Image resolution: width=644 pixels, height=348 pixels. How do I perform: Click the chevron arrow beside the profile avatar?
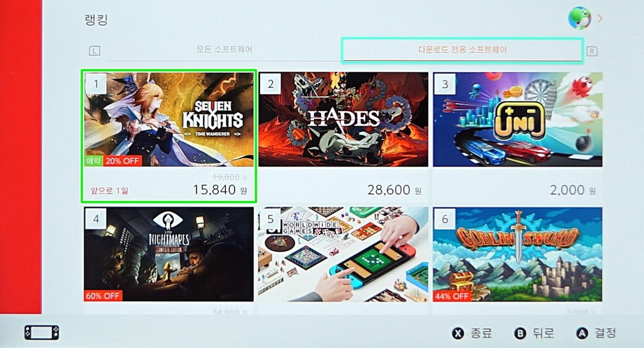point(599,18)
